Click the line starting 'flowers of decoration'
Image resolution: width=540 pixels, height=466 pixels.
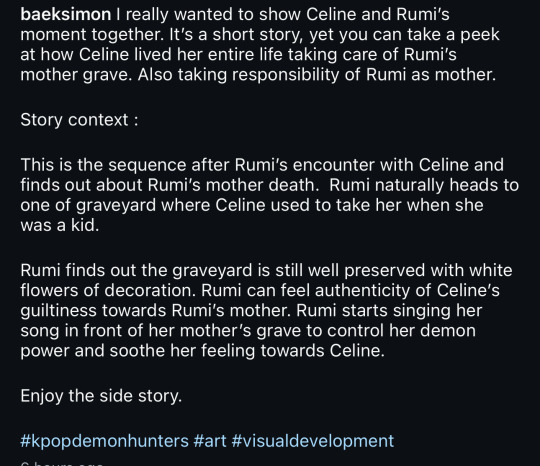(260, 290)
